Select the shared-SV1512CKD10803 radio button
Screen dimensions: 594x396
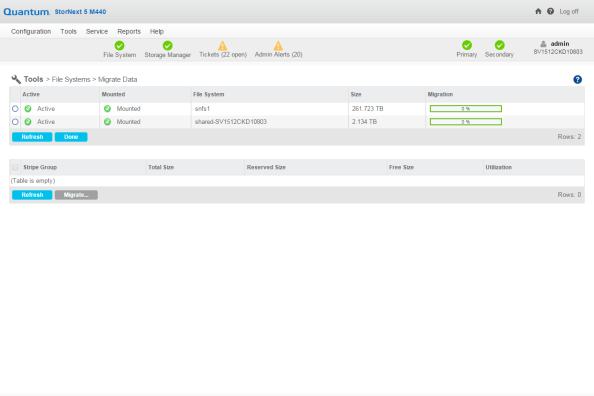(x=15, y=122)
